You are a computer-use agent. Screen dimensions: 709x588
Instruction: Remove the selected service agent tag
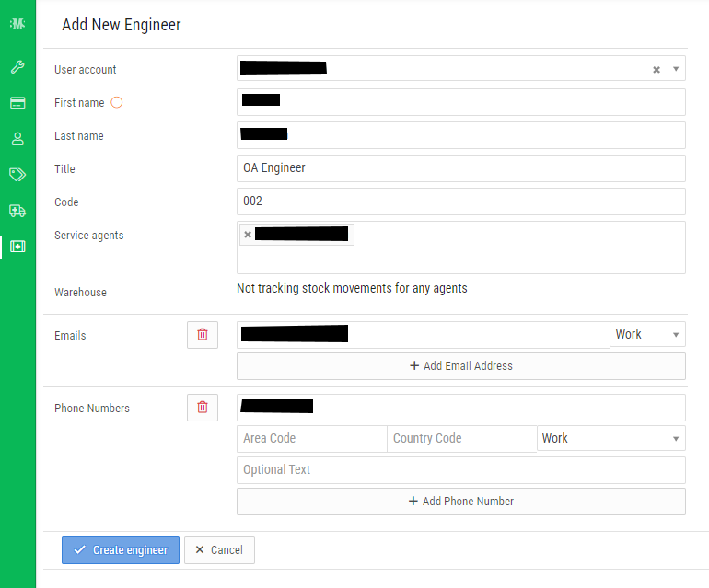point(247,235)
